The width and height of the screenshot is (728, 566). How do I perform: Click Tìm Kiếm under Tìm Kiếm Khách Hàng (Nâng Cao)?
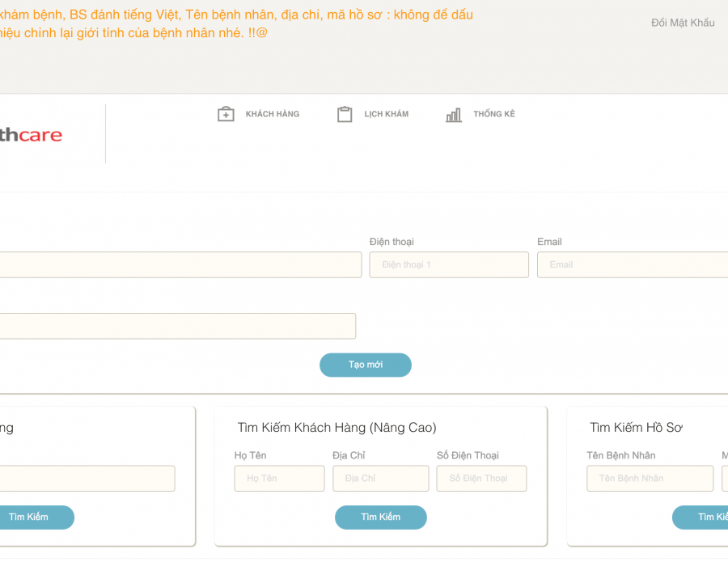381,517
